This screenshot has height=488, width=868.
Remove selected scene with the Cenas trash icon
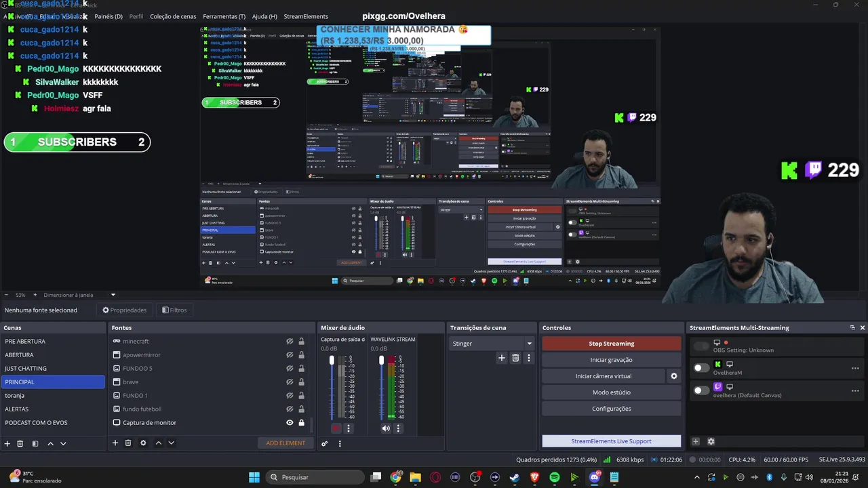click(20, 443)
